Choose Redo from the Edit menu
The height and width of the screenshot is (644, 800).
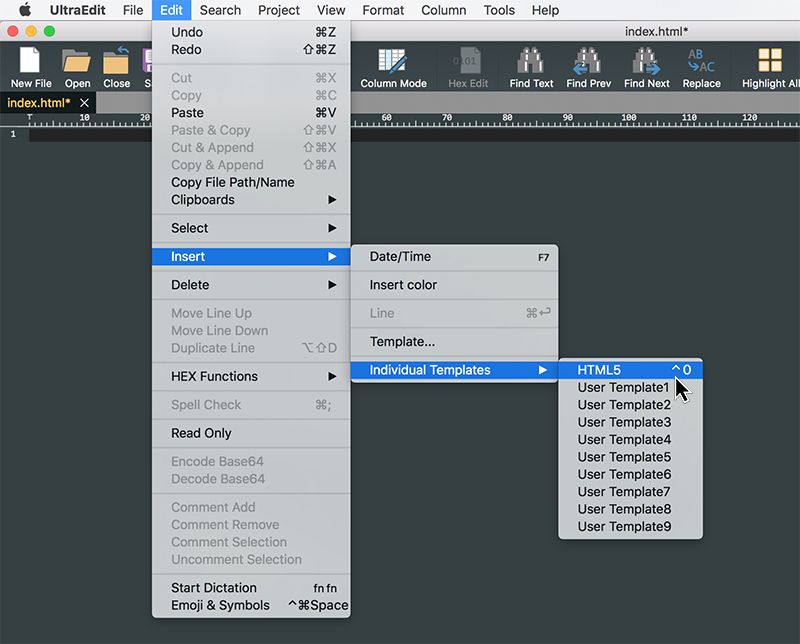(x=251, y=49)
